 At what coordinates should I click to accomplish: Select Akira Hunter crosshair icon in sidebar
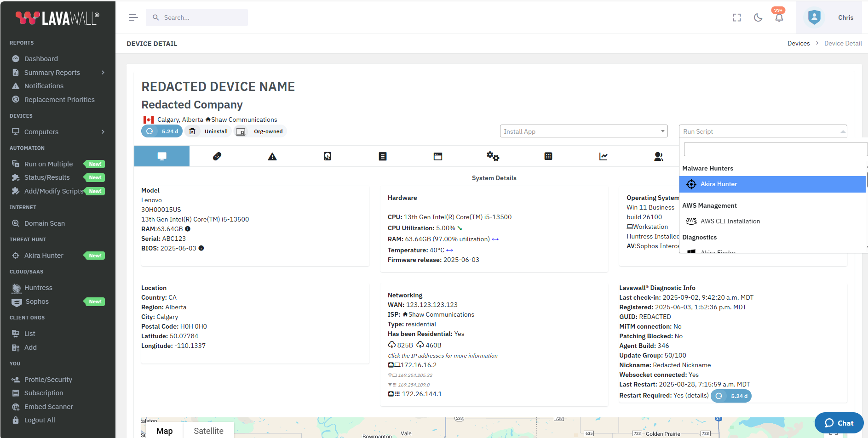[x=16, y=255]
